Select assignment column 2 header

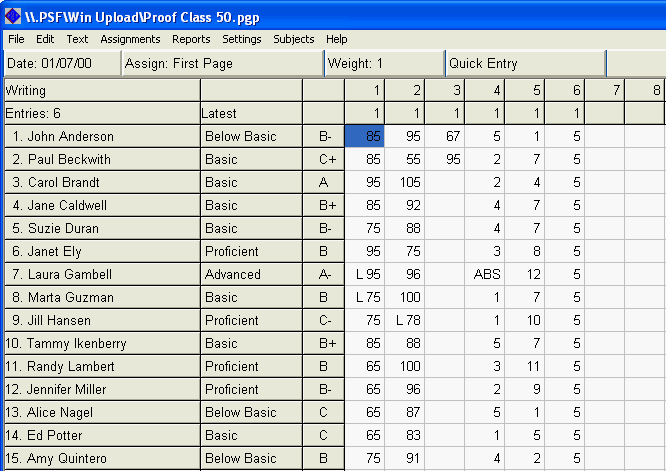[x=405, y=90]
